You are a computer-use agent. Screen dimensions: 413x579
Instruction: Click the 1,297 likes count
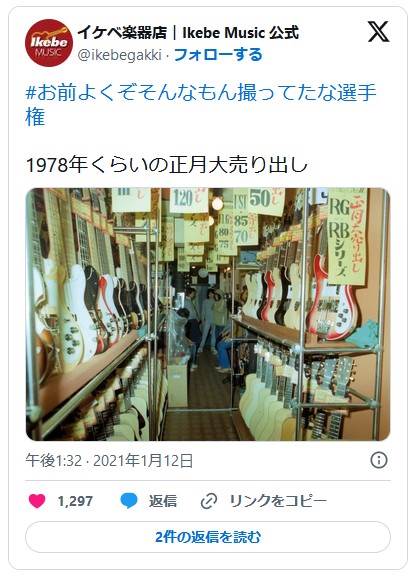click(x=75, y=501)
